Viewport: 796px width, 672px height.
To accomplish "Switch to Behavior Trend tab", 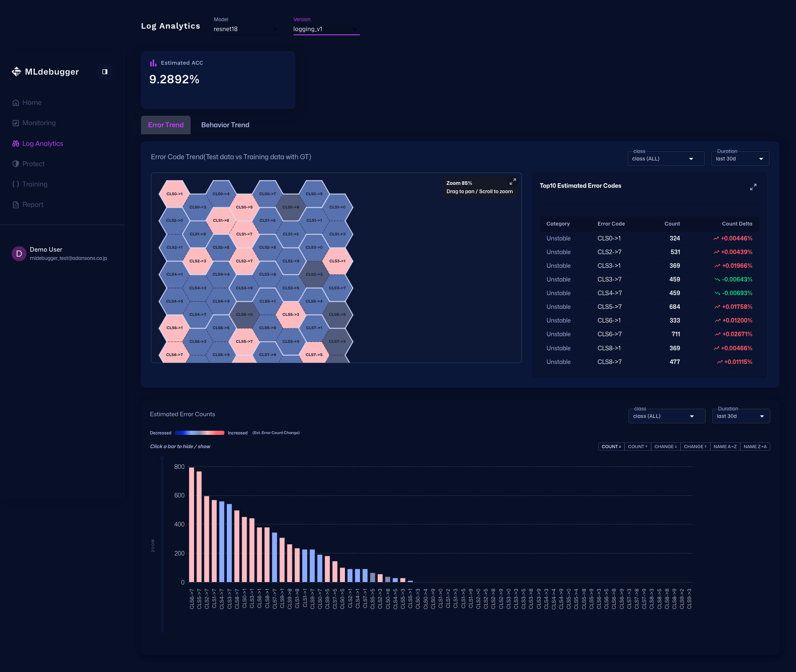I will tap(225, 125).
